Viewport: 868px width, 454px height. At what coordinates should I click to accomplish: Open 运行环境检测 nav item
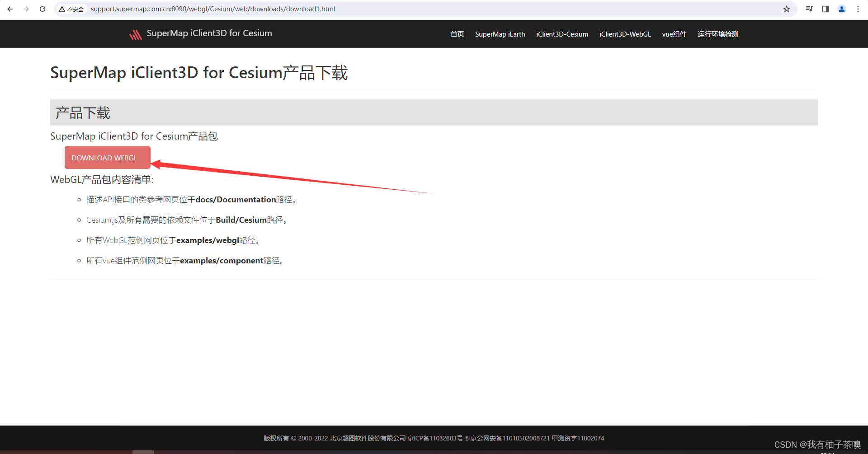[718, 34]
